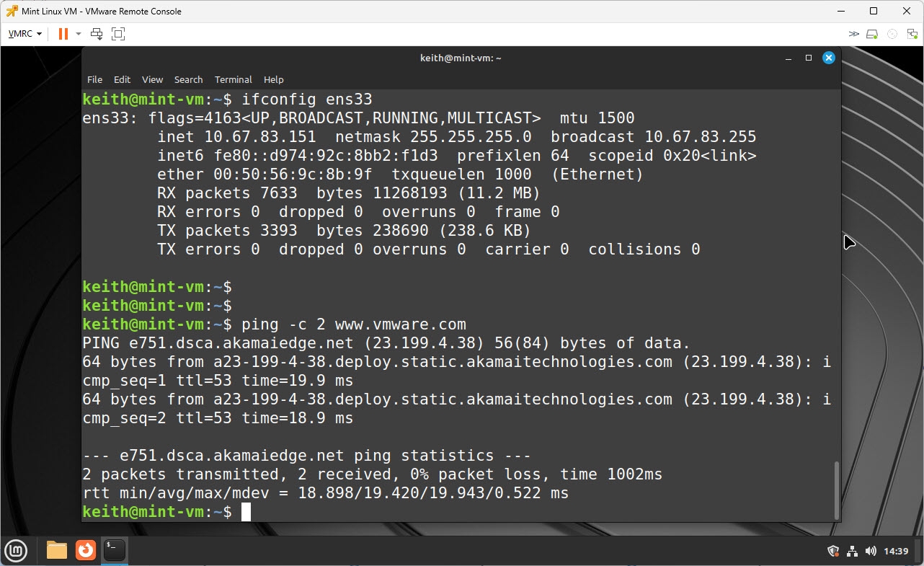Image resolution: width=924 pixels, height=566 pixels.
Task: Pause the VM with the orange button
Action: (63, 34)
